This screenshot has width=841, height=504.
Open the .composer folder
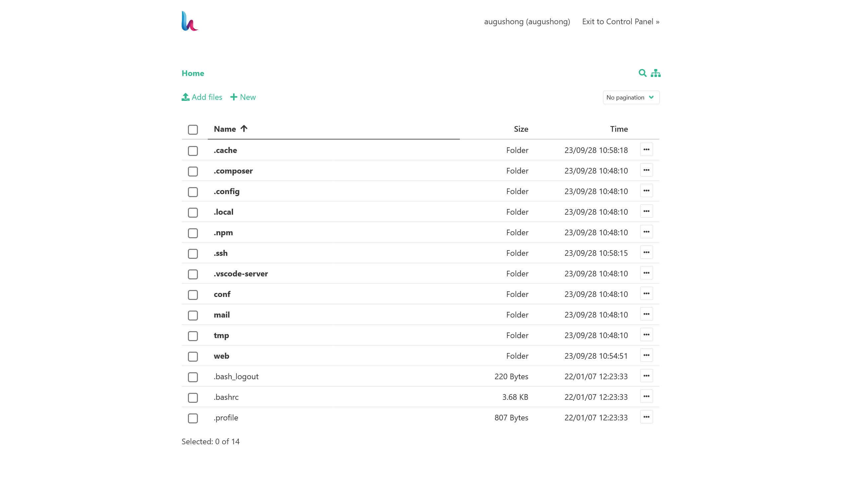[233, 171]
